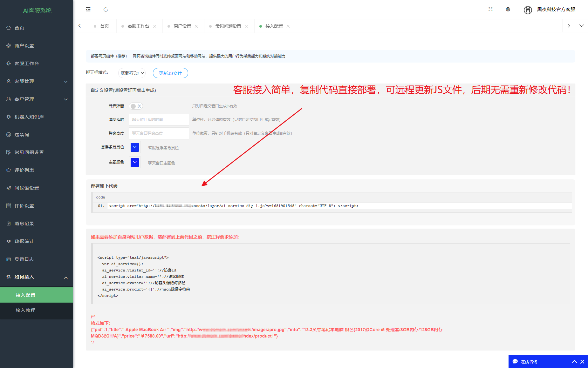Open the 主题颜色 color picker
Viewport: 588px width, 368px height.
pos(135,163)
